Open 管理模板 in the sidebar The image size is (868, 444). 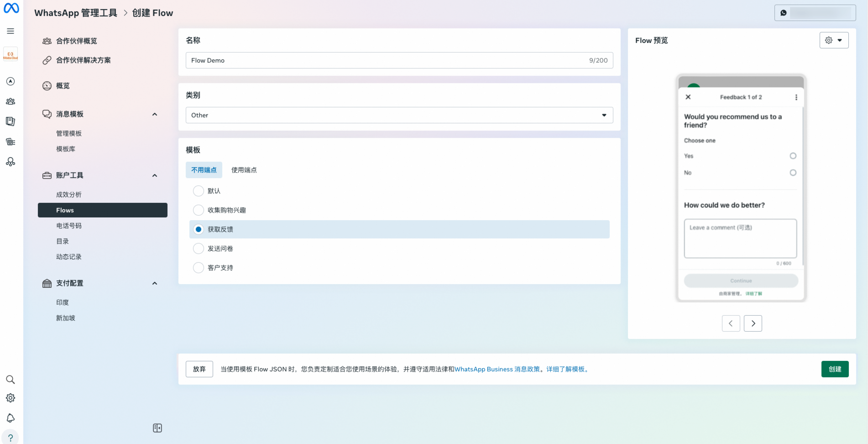click(x=69, y=133)
